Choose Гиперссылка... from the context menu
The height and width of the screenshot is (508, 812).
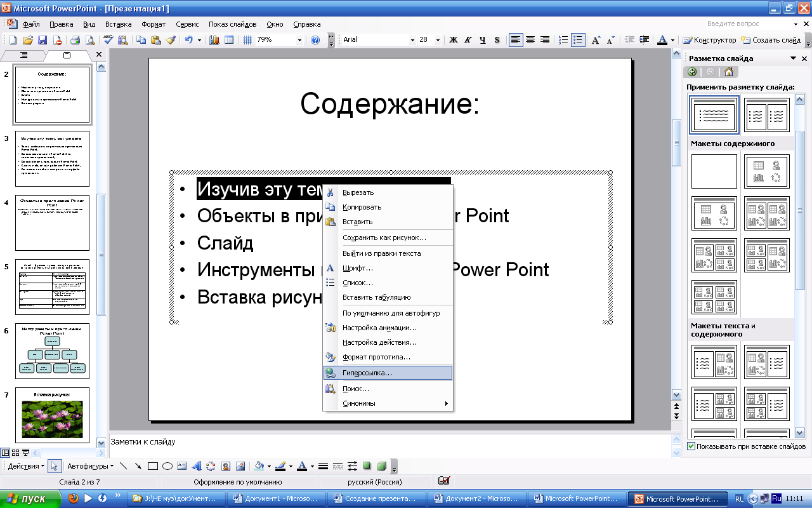click(388, 373)
